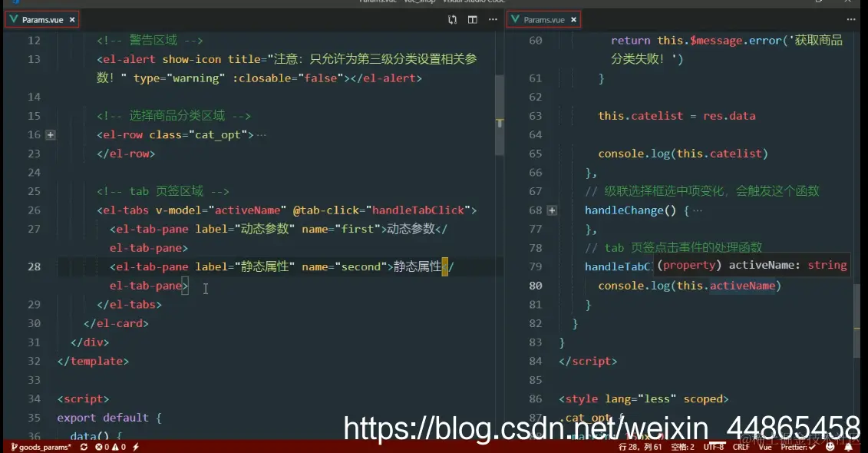Click type="warning" in el-alert tag
The image size is (868, 453).
click(x=179, y=78)
